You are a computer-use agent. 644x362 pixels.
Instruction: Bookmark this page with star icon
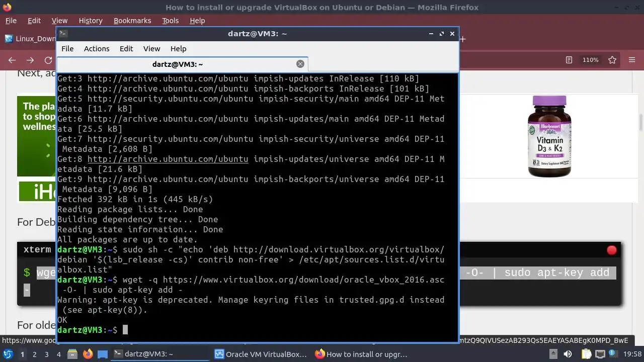click(x=612, y=60)
